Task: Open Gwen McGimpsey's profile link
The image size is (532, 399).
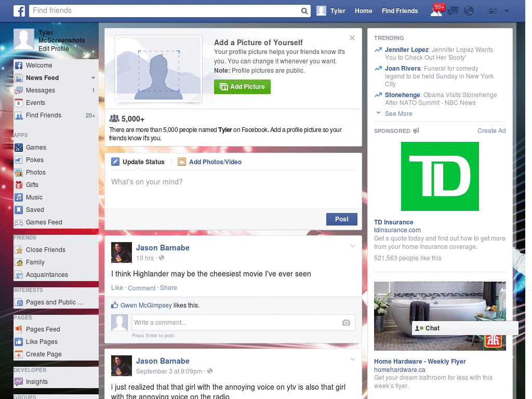Action: pos(146,305)
